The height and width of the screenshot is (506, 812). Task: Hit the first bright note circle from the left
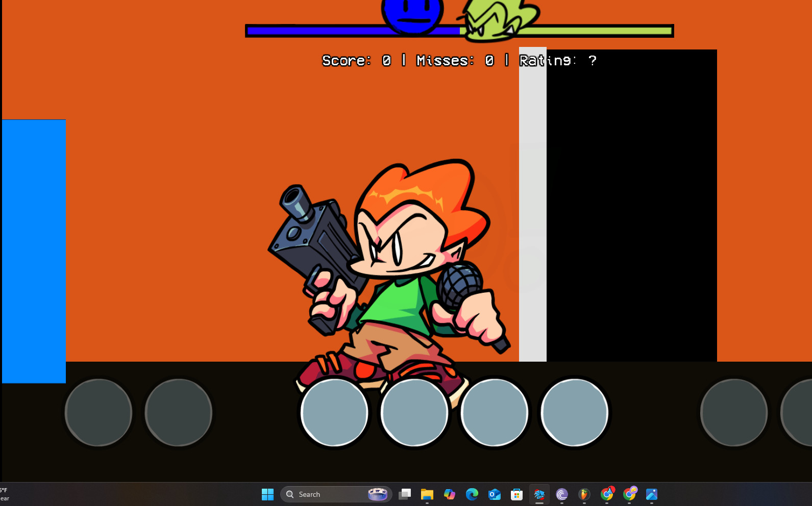coord(334,412)
